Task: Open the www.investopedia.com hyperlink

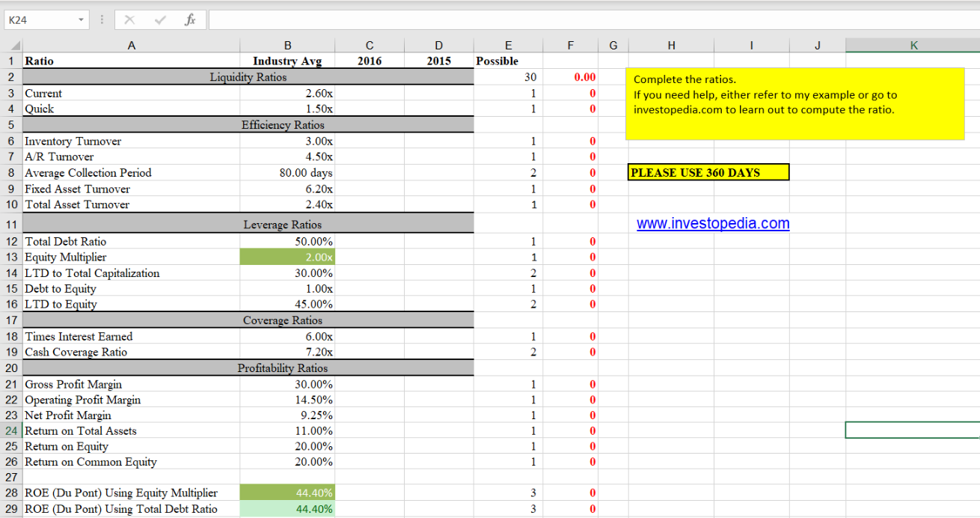Action: pos(712,223)
